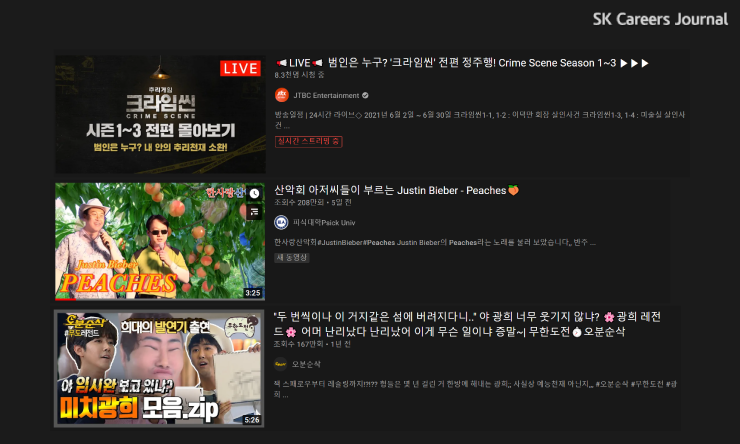Click the 새 동영상 badge
Screen dimensions: 740x444
[x=292, y=258]
